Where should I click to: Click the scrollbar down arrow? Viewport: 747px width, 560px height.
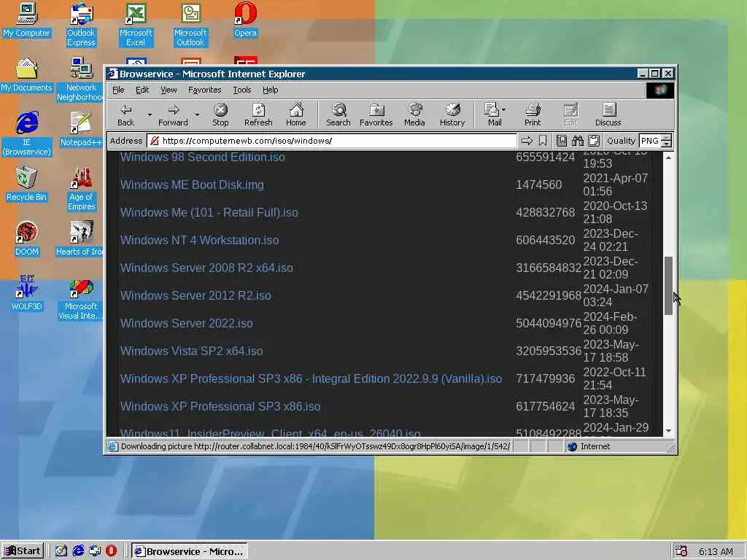point(668,431)
